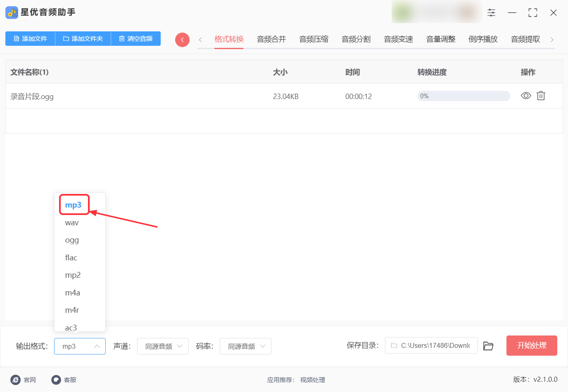
Task: Switch to the 音频合并 tab
Action: (x=271, y=39)
